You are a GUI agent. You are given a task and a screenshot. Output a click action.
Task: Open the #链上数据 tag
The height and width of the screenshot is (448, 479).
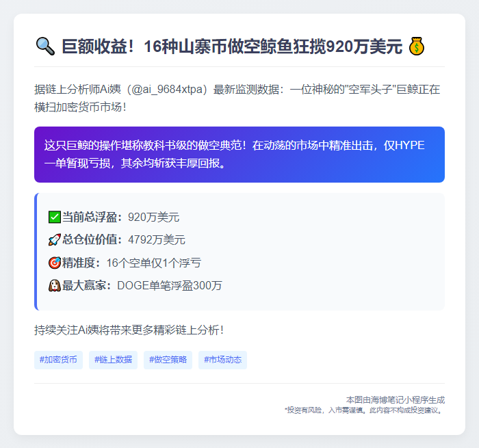(x=113, y=360)
